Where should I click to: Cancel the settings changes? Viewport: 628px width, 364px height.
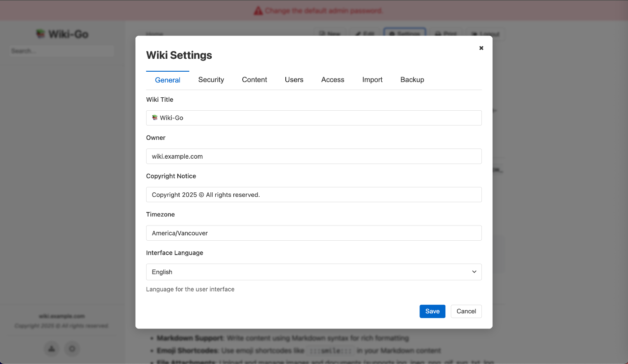[x=466, y=311]
